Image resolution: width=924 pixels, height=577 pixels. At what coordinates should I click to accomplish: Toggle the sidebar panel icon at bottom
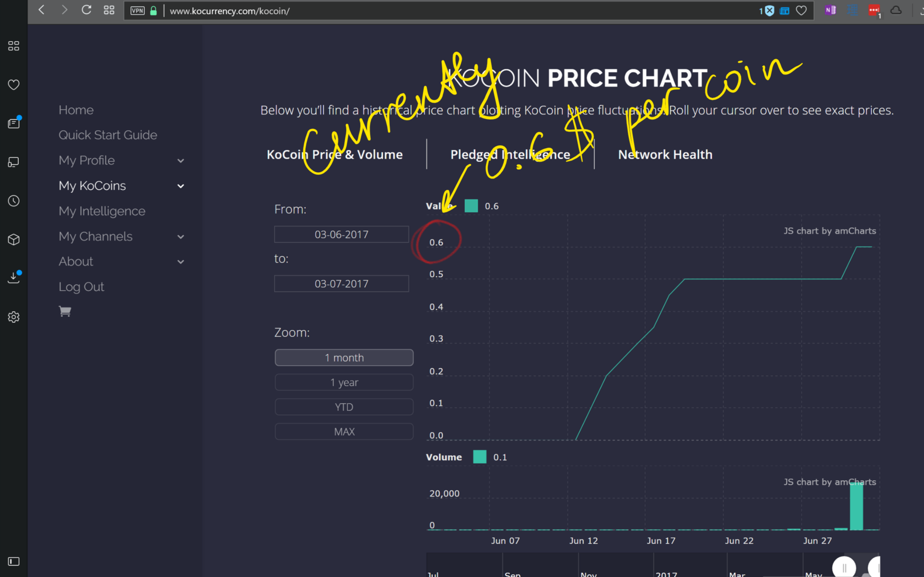(x=14, y=561)
